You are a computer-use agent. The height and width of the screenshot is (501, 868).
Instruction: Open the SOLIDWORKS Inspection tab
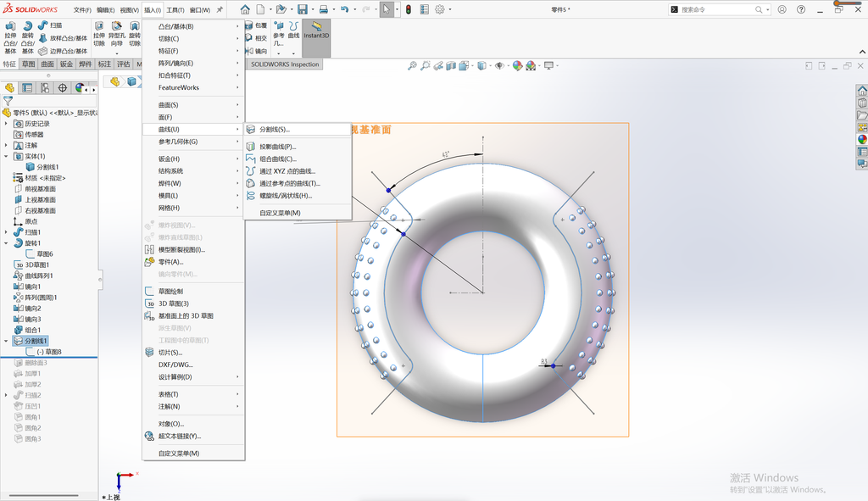(x=285, y=64)
